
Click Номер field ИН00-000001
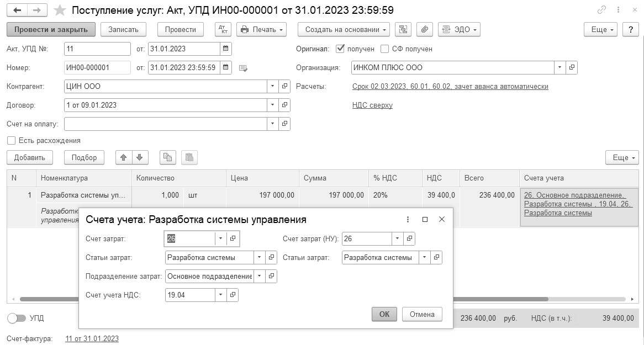97,67
